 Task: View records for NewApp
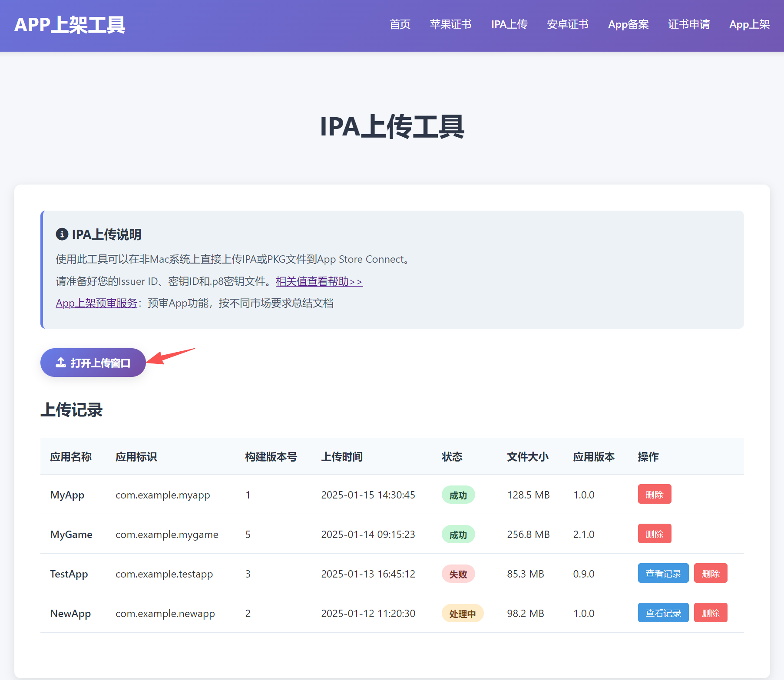[x=663, y=613]
